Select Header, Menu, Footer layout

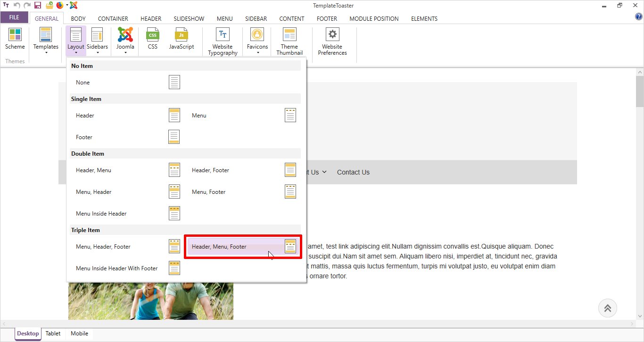click(x=243, y=247)
